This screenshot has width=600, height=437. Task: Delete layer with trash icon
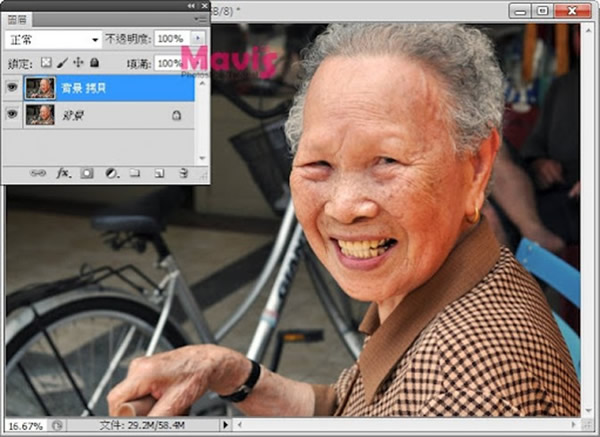[183, 173]
